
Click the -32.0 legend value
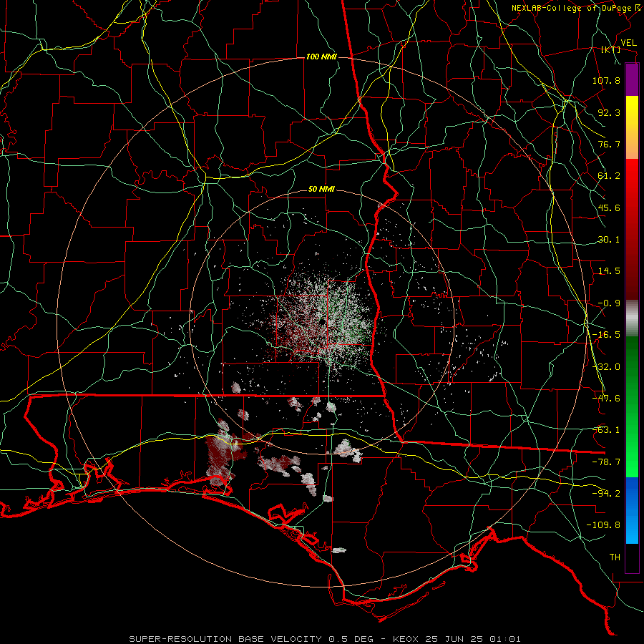[x=606, y=367]
